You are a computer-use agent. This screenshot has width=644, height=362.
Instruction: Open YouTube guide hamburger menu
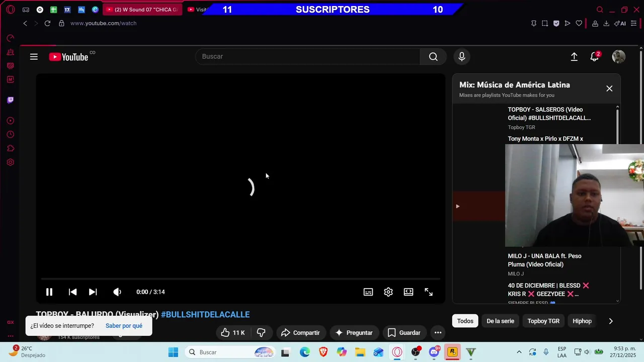(x=34, y=57)
